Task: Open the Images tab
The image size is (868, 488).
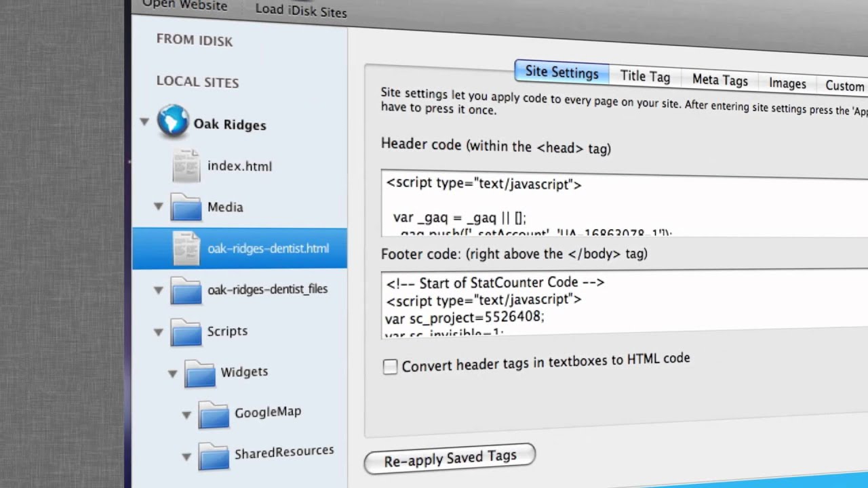Action: [787, 83]
